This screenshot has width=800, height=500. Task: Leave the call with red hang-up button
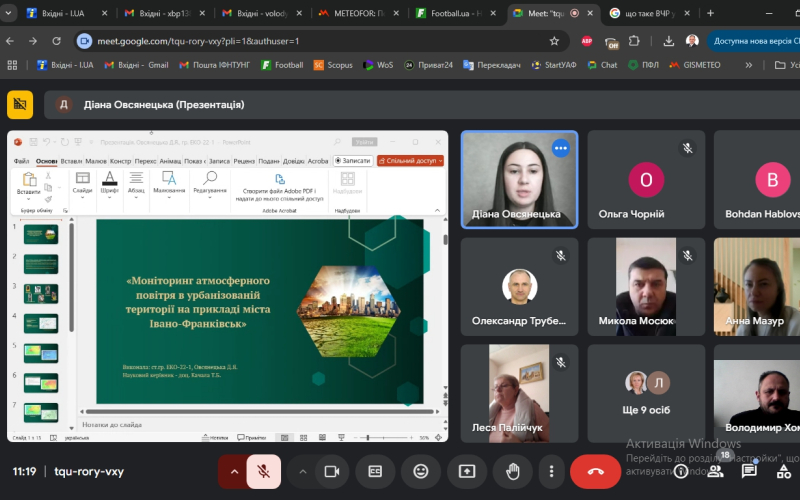click(x=595, y=471)
